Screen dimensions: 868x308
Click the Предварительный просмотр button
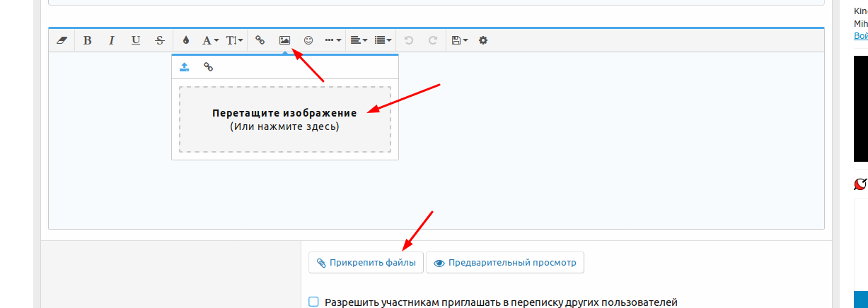click(x=504, y=263)
